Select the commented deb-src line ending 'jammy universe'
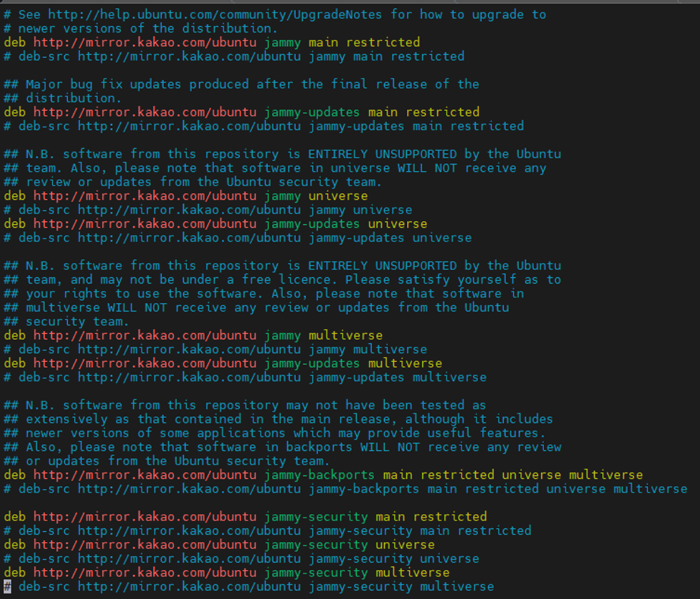The image size is (700, 599). [x=208, y=210]
